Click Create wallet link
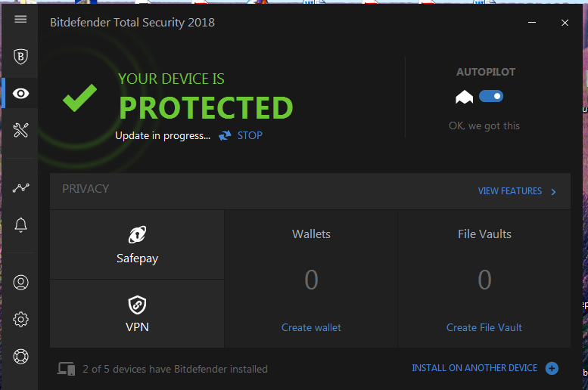Image resolution: width=588 pixels, height=390 pixels. [x=311, y=327]
